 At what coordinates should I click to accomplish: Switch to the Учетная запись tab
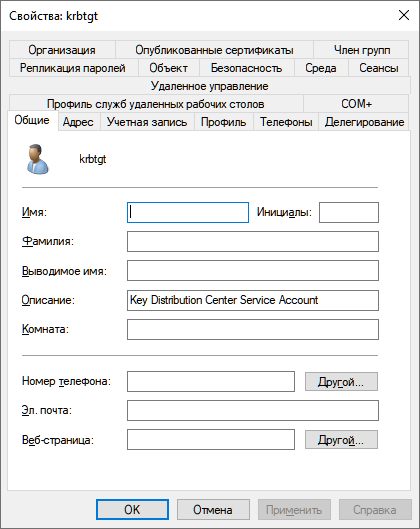[147, 122]
